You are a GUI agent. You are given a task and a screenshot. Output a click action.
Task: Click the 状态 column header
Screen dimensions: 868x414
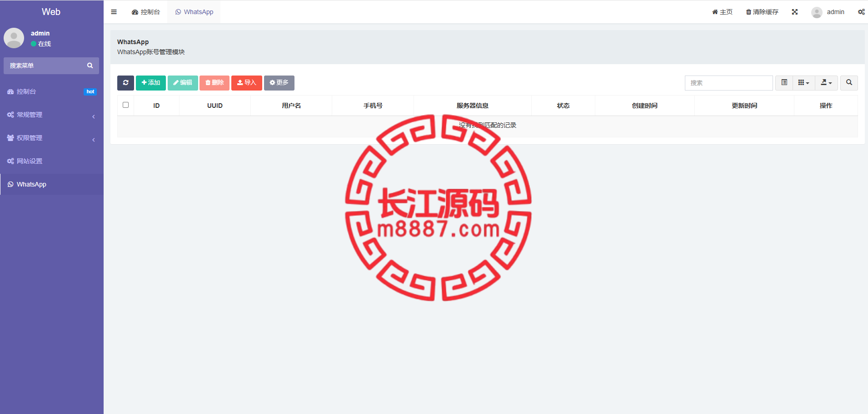[564, 106]
